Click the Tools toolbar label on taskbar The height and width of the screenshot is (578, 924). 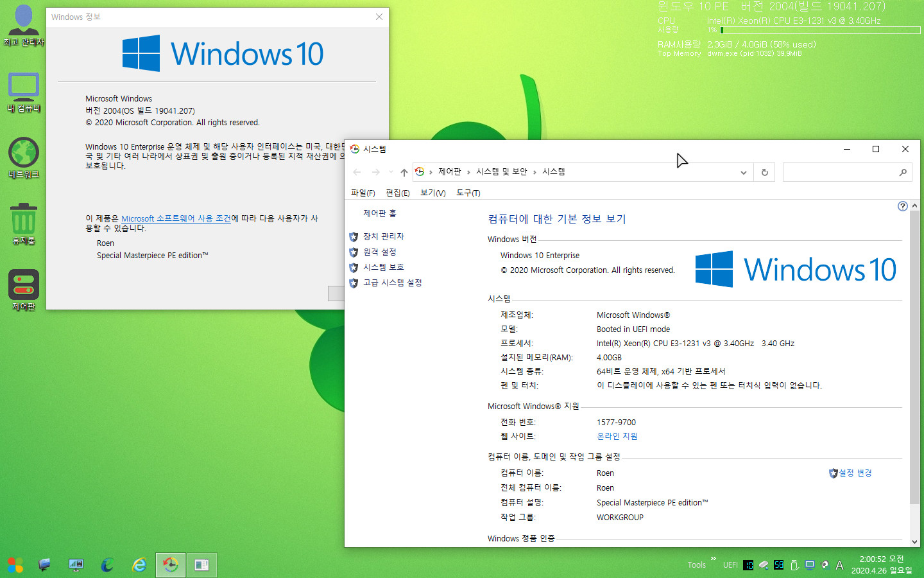click(x=697, y=565)
